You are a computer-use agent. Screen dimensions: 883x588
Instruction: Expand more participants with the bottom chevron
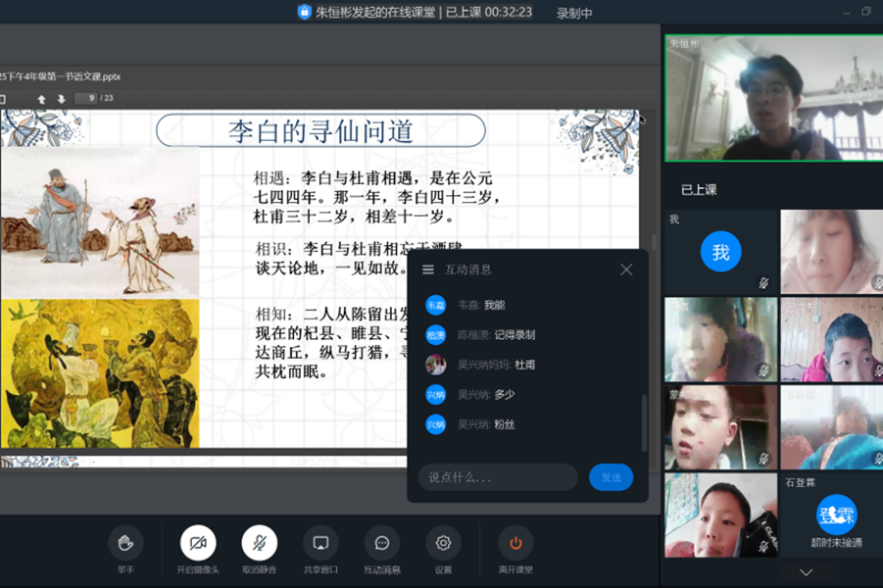coord(806,572)
